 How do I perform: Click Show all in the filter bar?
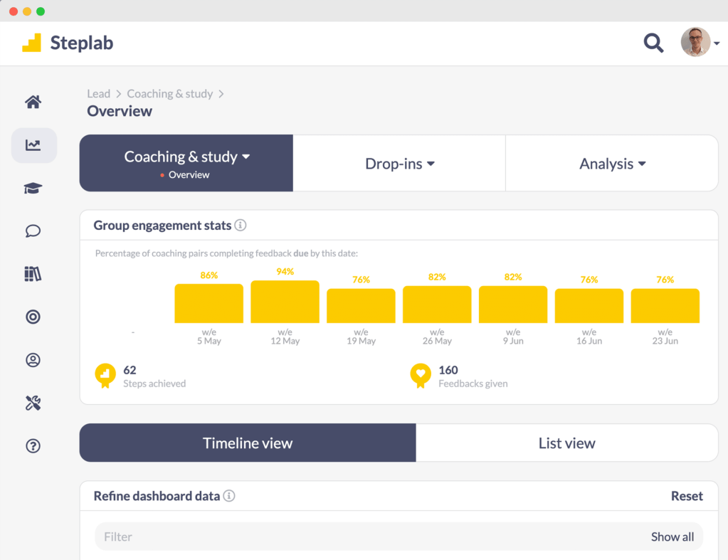(x=672, y=537)
